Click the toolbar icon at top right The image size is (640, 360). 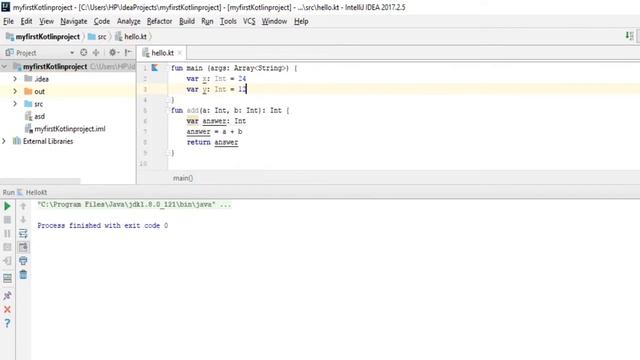629,36
